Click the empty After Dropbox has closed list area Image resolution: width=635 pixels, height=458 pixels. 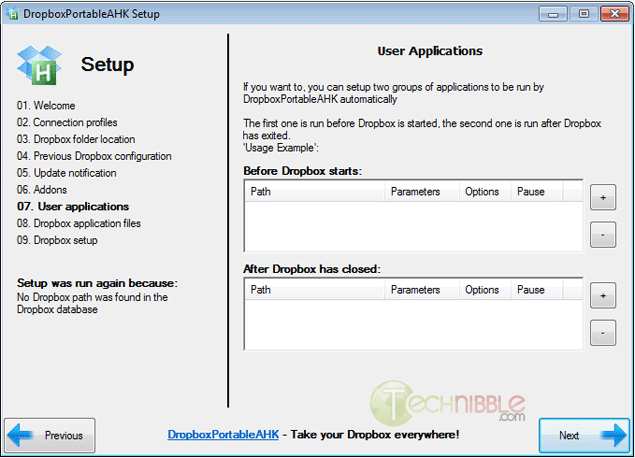[413, 324]
